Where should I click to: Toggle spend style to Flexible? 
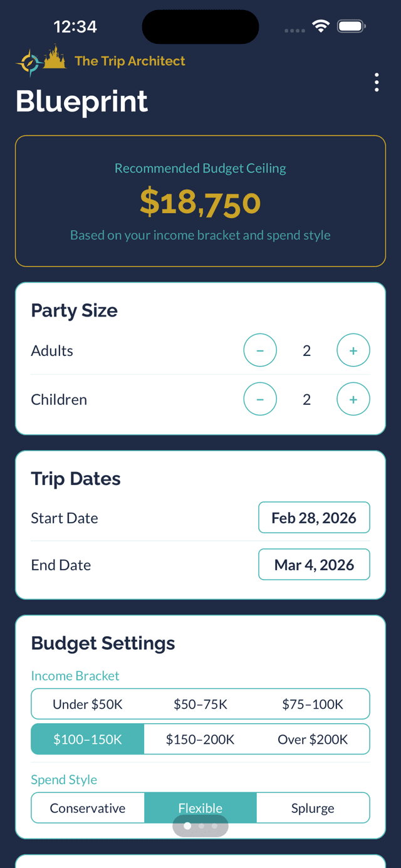point(200,808)
